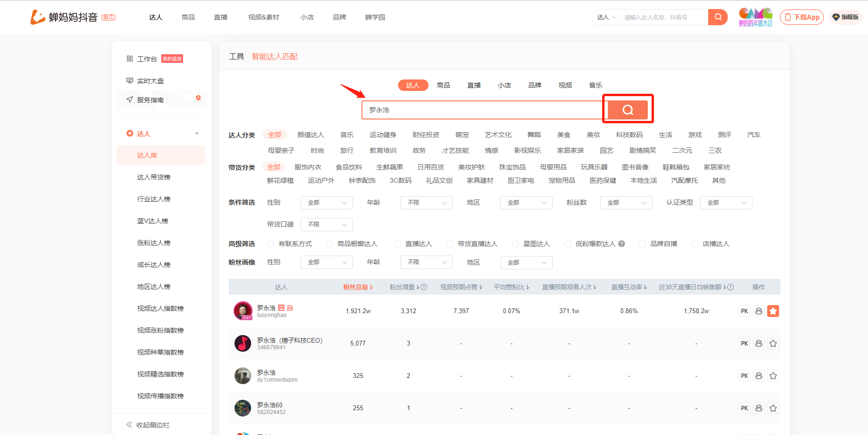
Task: Click 下载App button
Action: point(802,17)
